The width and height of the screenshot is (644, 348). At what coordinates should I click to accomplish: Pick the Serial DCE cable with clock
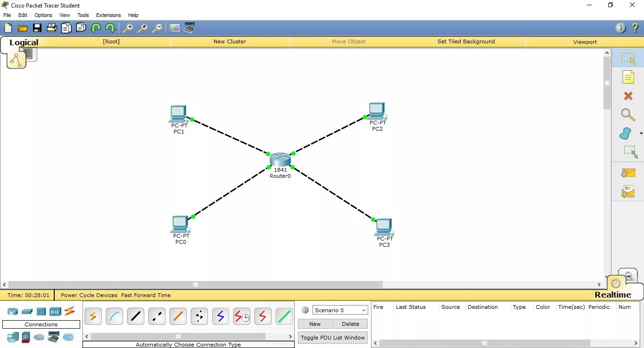click(242, 316)
